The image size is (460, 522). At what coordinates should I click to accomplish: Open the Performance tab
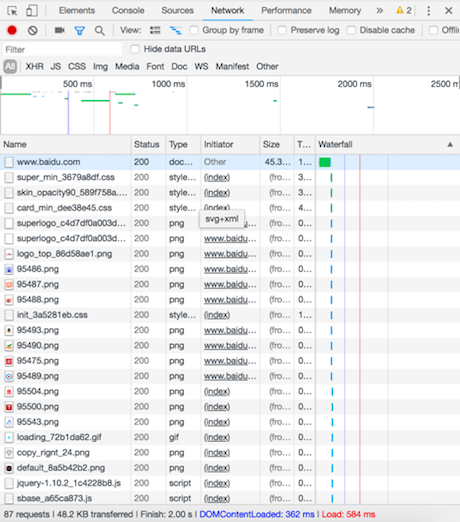[286, 11]
